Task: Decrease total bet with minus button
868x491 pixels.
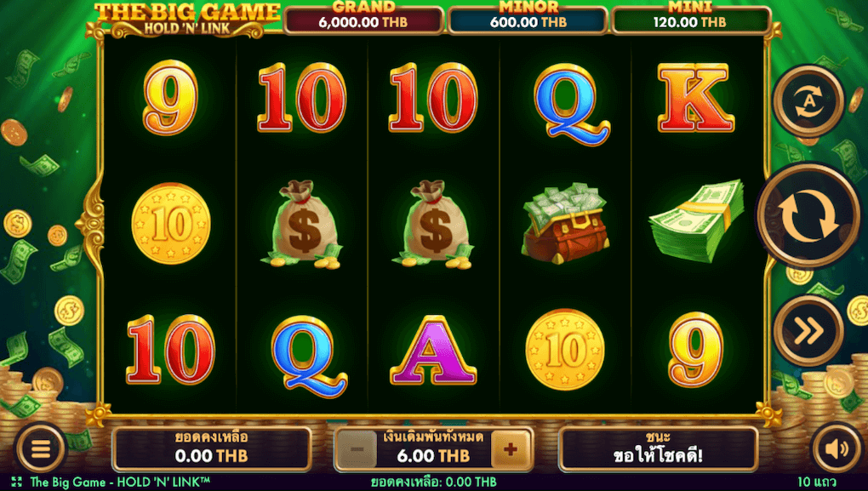Action: [357, 449]
